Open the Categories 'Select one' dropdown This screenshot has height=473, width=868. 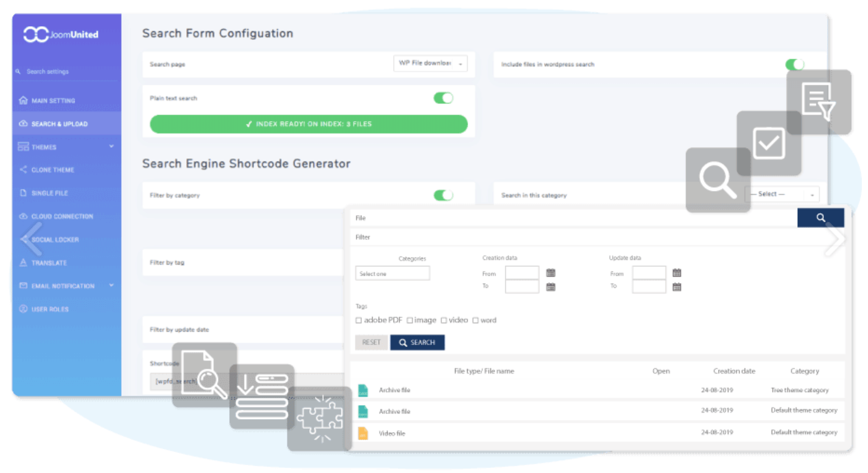[x=392, y=274]
